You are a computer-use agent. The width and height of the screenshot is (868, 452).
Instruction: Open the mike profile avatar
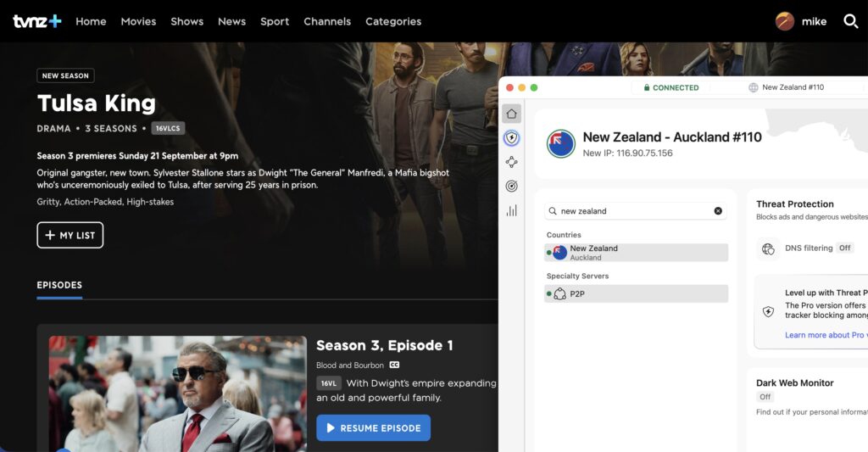pos(784,21)
